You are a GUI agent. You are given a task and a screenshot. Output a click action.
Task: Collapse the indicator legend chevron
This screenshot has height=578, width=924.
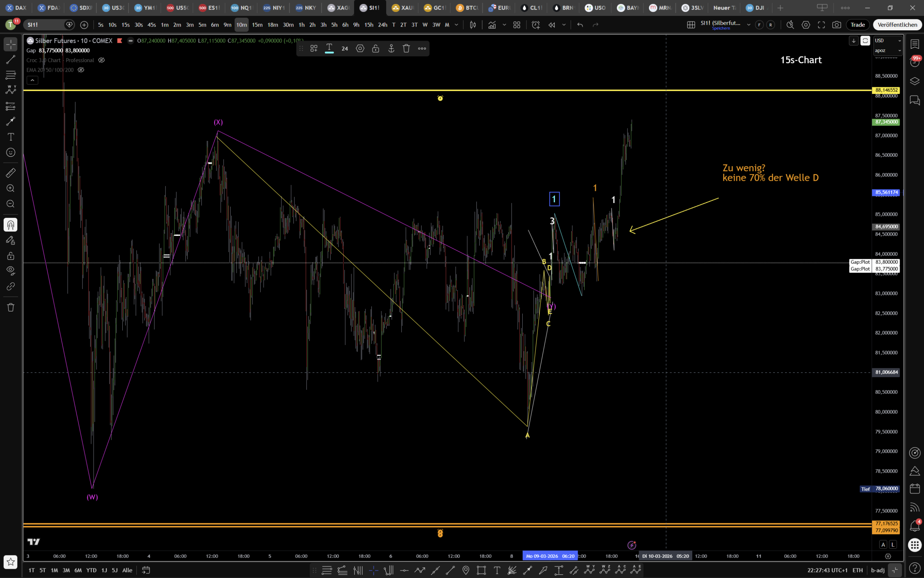click(x=32, y=80)
